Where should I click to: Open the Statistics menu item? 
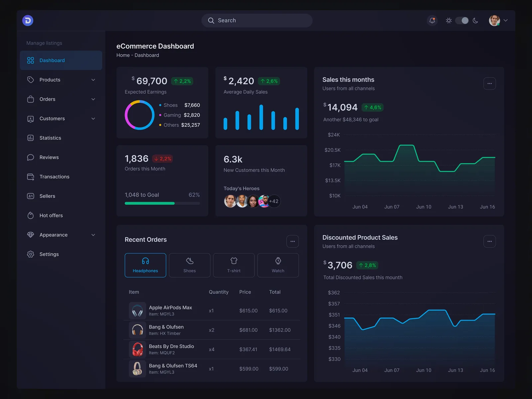pos(61,138)
